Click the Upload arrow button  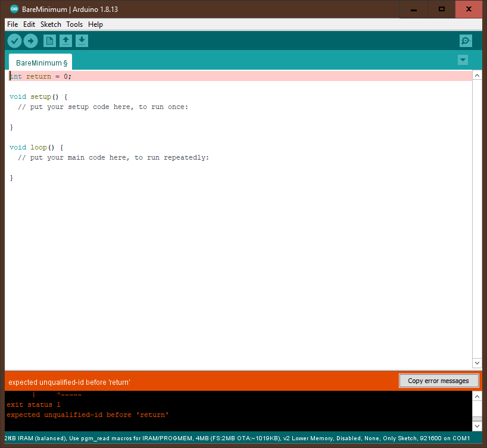(30, 41)
